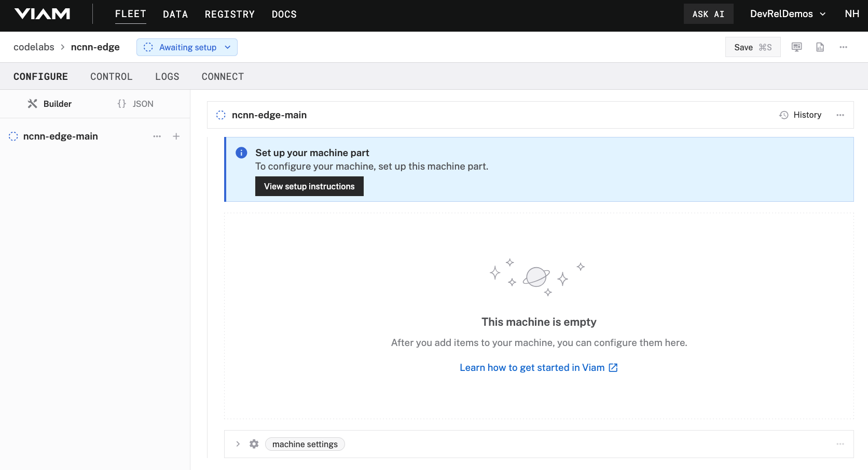Go to the FLEET section
Image resolution: width=868 pixels, height=470 pixels.
[x=131, y=14]
